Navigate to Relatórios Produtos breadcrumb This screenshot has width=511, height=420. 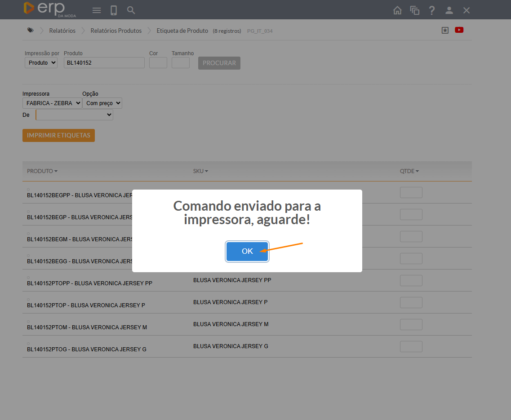pos(116,31)
